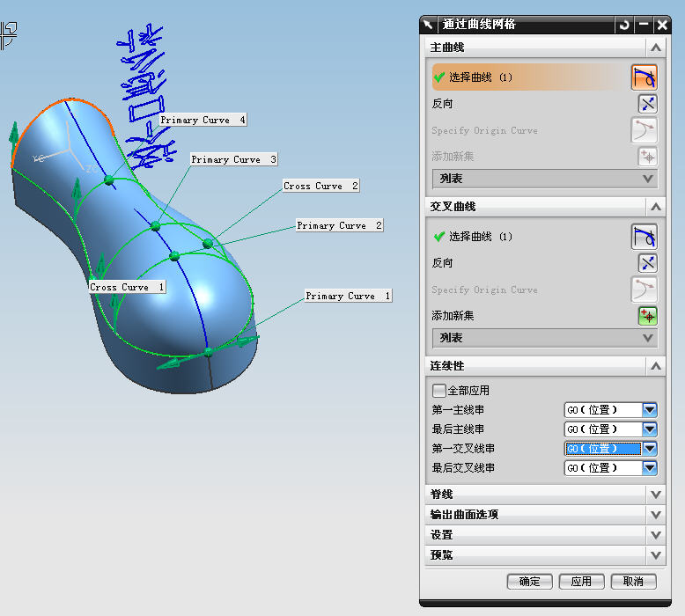Expand the 脊线 section

[x=655, y=495]
